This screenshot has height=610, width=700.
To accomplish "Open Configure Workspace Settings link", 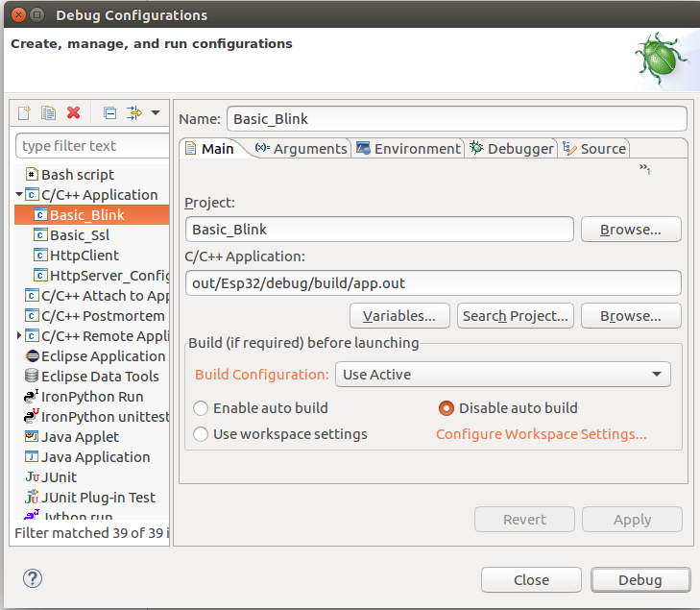I will pyautogui.click(x=541, y=434).
